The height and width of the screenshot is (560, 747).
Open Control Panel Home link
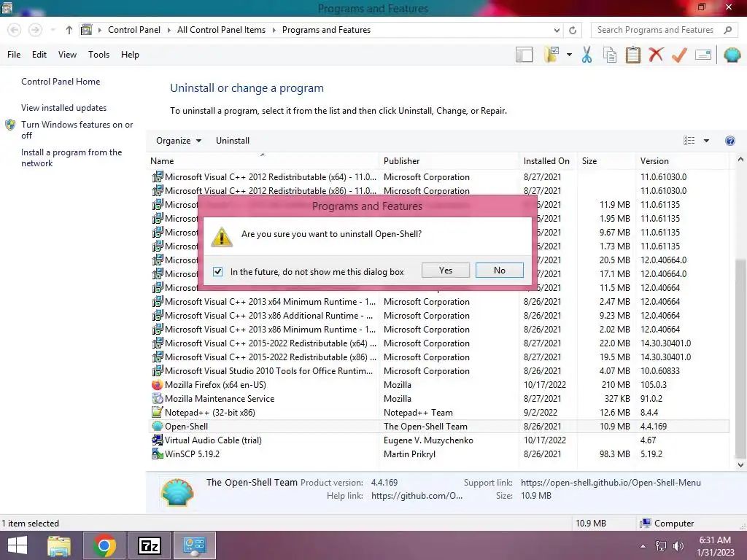point(61,82)
